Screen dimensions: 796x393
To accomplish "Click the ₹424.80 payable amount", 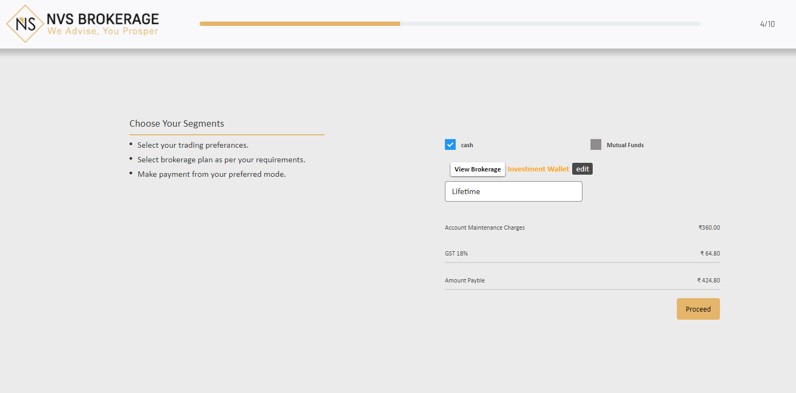I will pos(708,280).
